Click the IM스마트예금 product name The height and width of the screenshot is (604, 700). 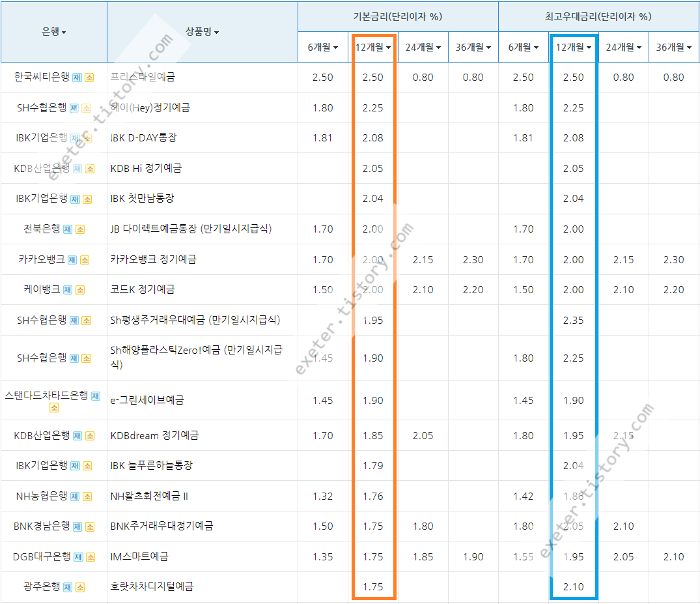point(139,556)
